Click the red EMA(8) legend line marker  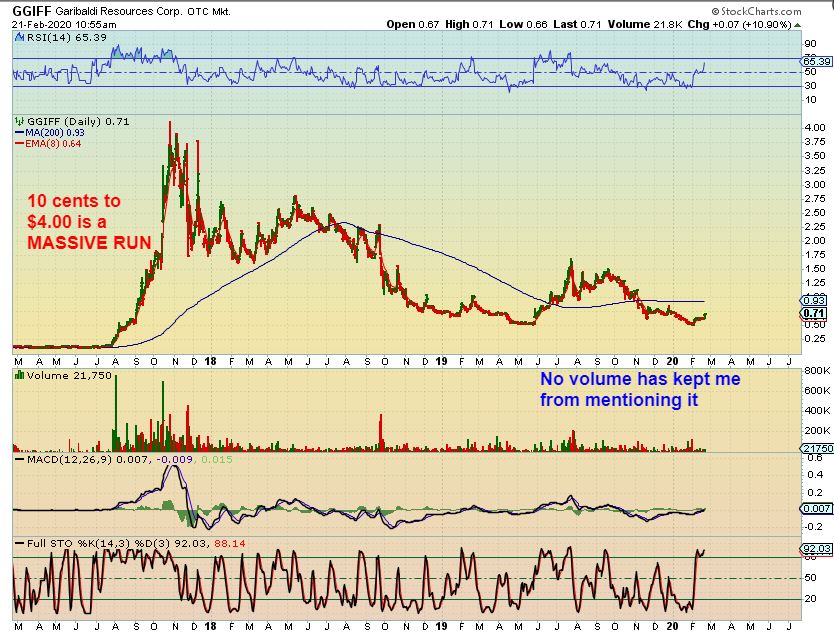[19, 144]
